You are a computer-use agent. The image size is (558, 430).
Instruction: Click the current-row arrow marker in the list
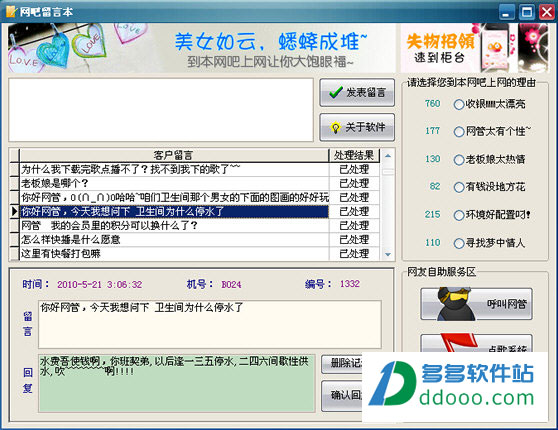(14, 211)
